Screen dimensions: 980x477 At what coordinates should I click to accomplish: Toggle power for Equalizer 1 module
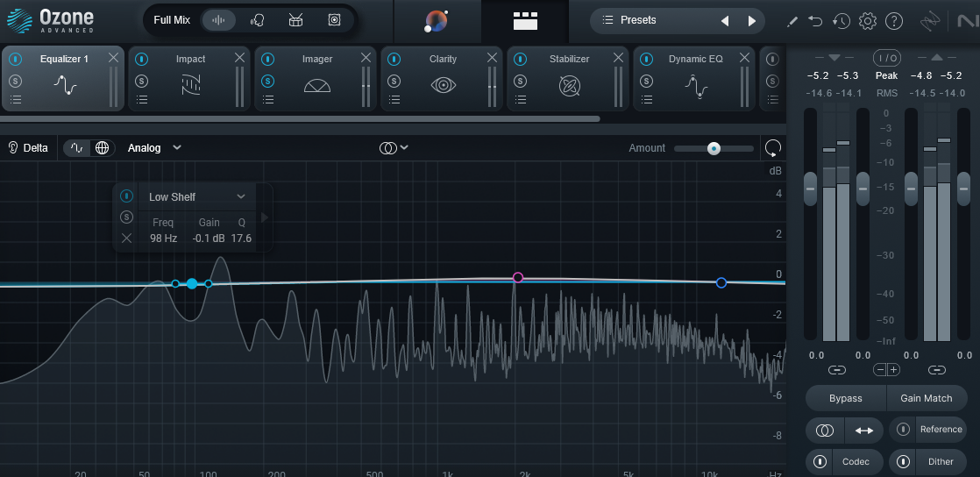[16, 59]
